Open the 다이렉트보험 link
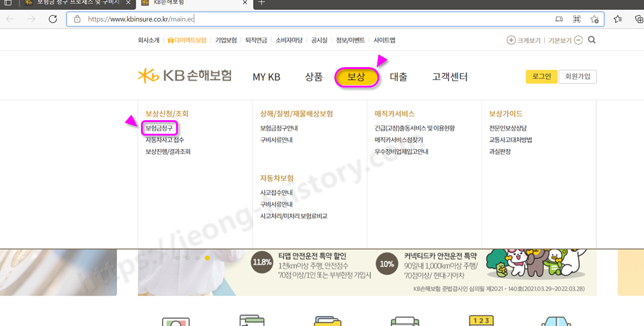This screenshot has height=326, width=644. click(187, 40)
